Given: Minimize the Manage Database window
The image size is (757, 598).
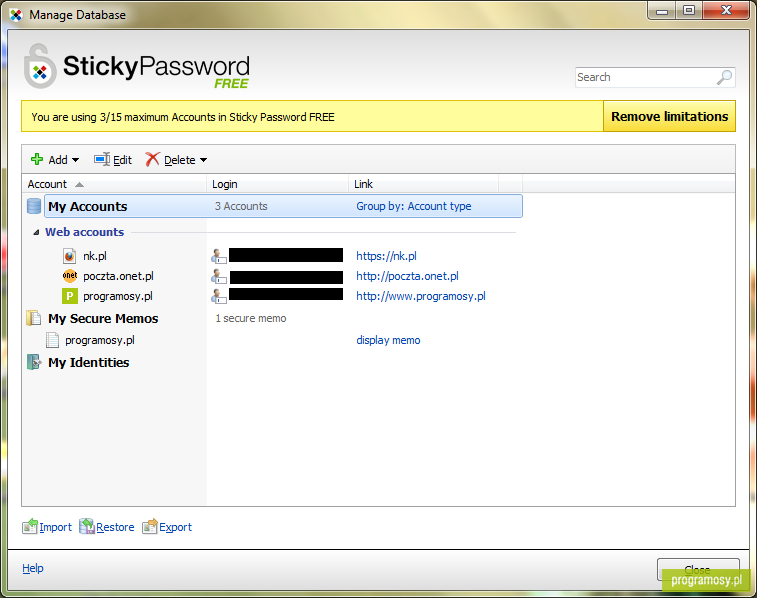Looking at the screenshot, I should (662, 11).
